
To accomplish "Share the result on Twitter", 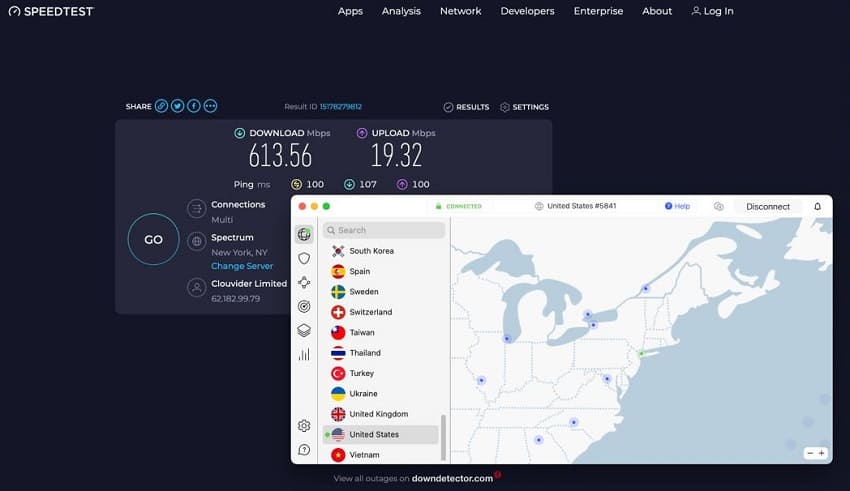I will click(177, 106).
